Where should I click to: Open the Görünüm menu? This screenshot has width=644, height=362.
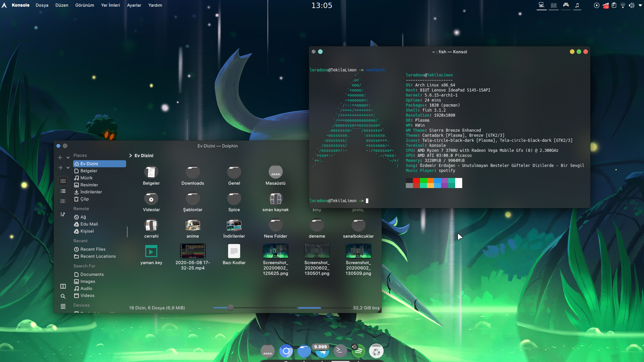coord(85,5)
